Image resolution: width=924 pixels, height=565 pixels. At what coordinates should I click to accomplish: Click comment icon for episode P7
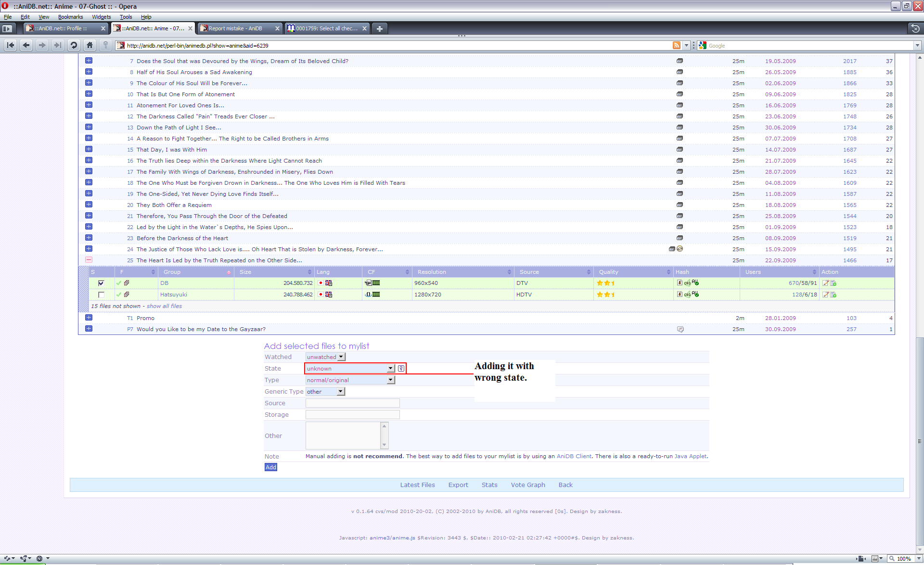pos(680,329)
